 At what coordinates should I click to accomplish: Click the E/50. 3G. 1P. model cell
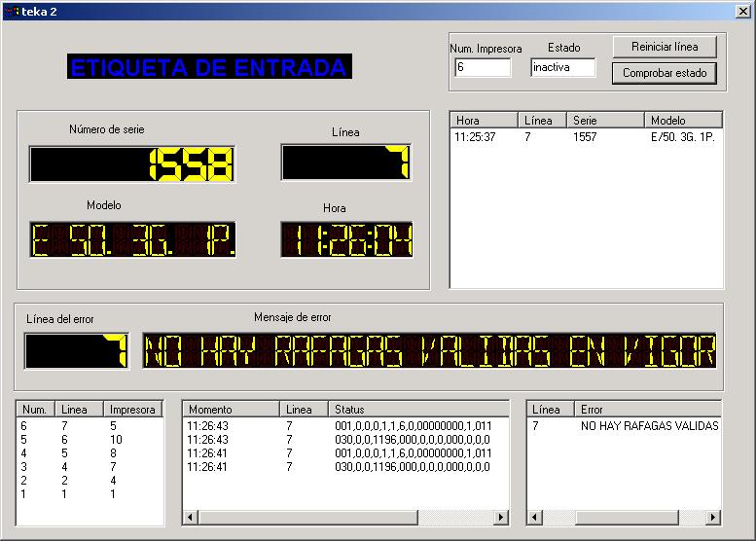tap(682, 137)
